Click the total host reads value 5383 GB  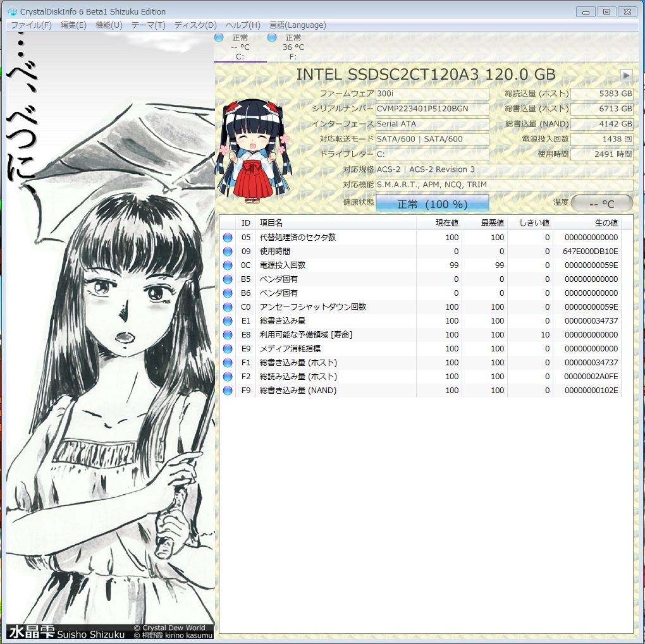(602, 94)
